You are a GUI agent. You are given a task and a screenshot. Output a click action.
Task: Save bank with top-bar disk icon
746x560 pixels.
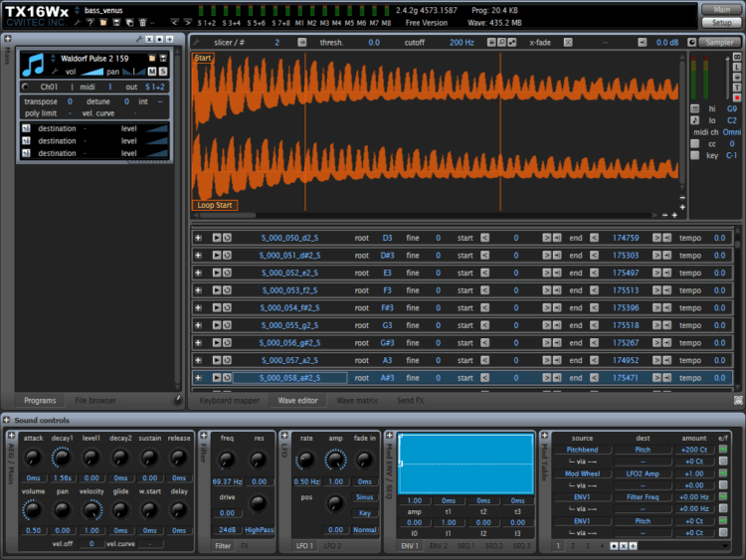[x=116, y=22]
